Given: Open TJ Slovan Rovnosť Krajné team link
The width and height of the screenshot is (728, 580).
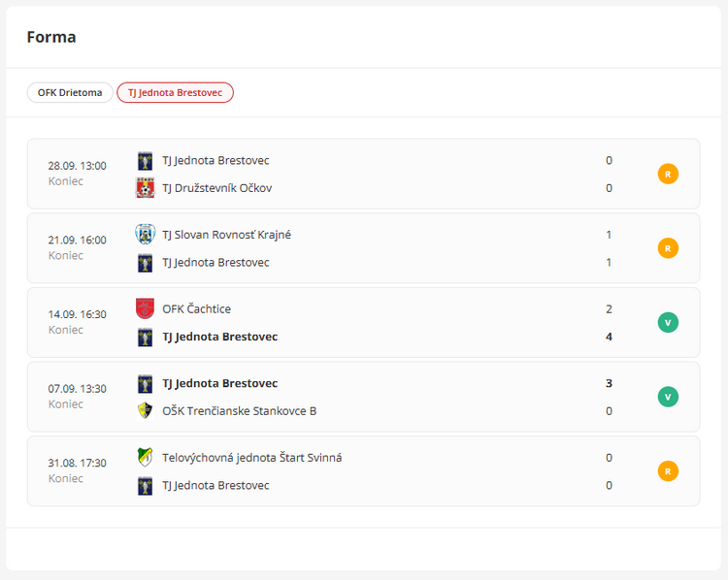Looking at the screenshot, I should [x=226, y=235].
